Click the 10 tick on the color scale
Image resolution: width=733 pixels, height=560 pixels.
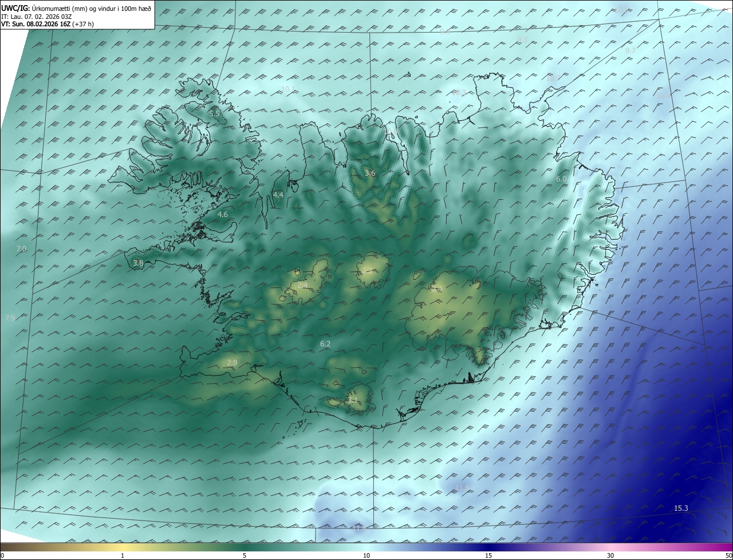point(366,556)
